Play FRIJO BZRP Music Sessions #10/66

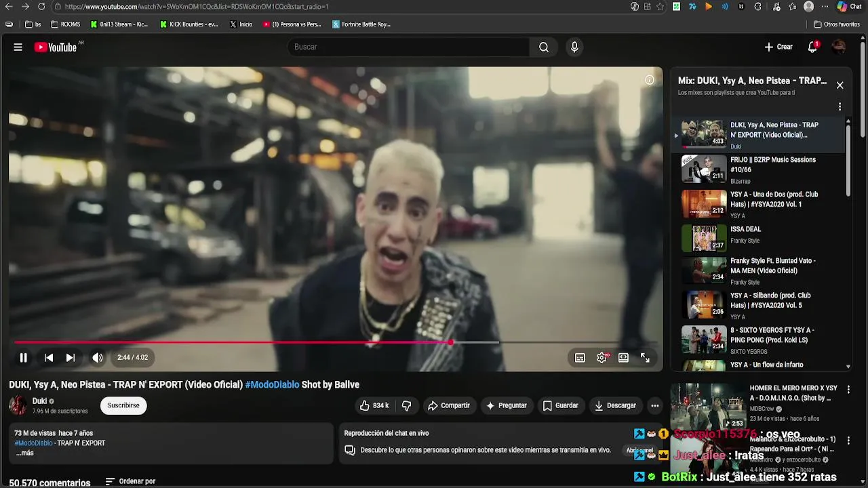pos(759,169)
